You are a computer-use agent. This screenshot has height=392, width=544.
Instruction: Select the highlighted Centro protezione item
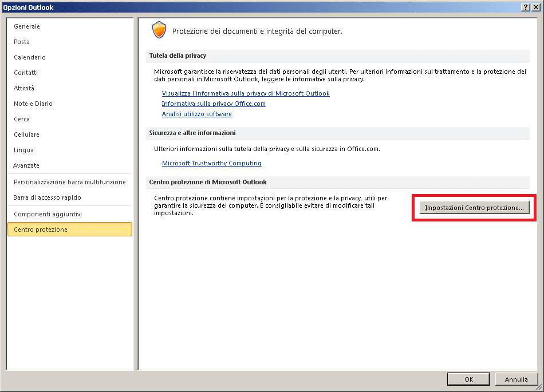point(70,229)
